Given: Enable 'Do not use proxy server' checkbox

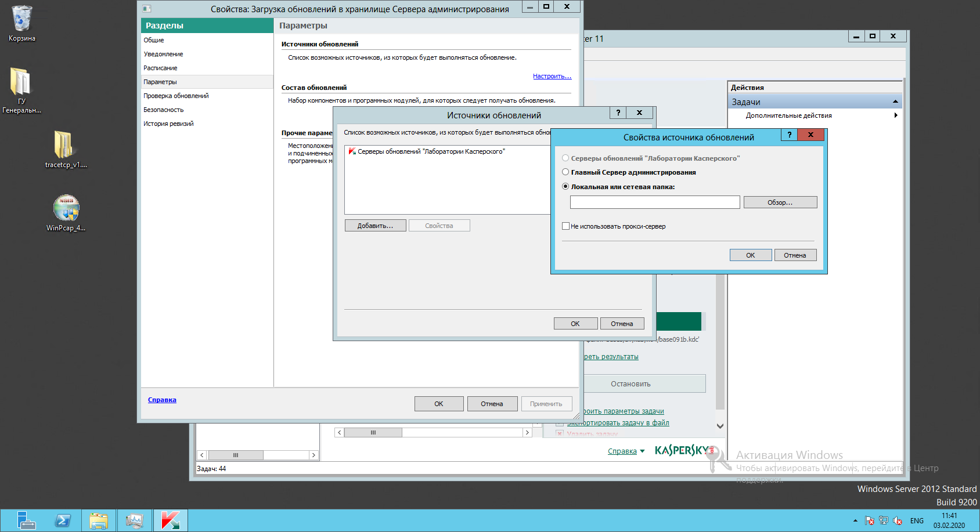Looking at the screenshot, I should click(565, 226).
